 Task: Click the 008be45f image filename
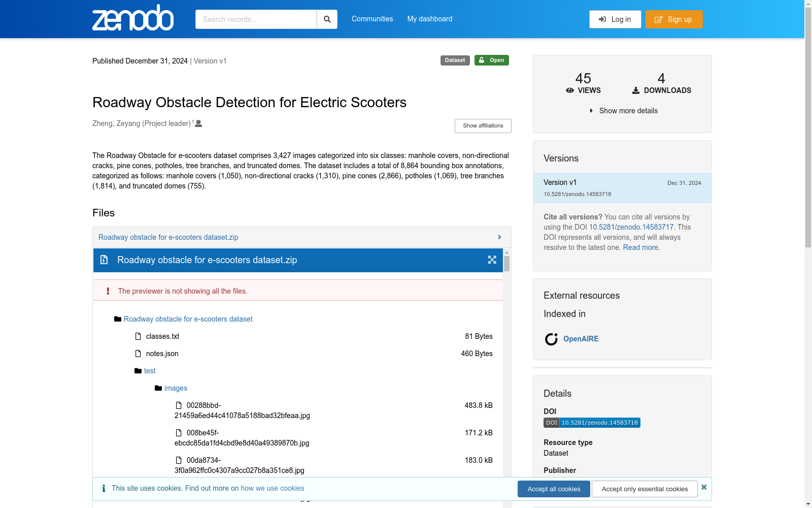[242, 438]
